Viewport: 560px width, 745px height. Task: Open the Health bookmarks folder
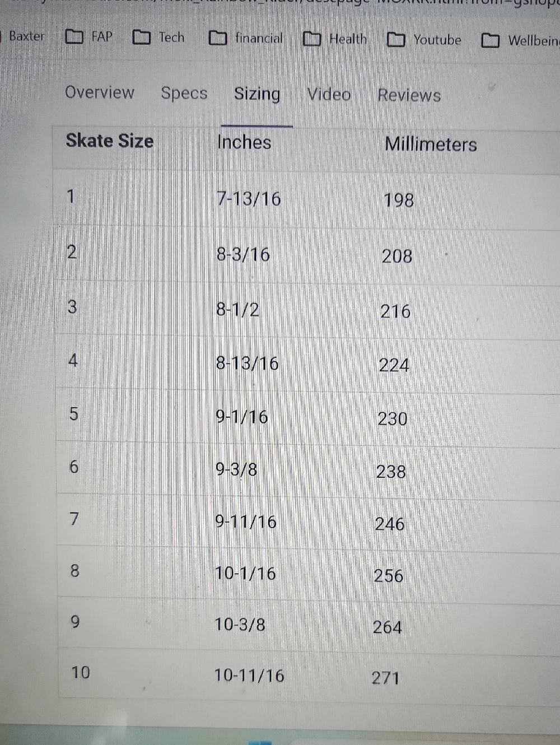coord(334,39)
